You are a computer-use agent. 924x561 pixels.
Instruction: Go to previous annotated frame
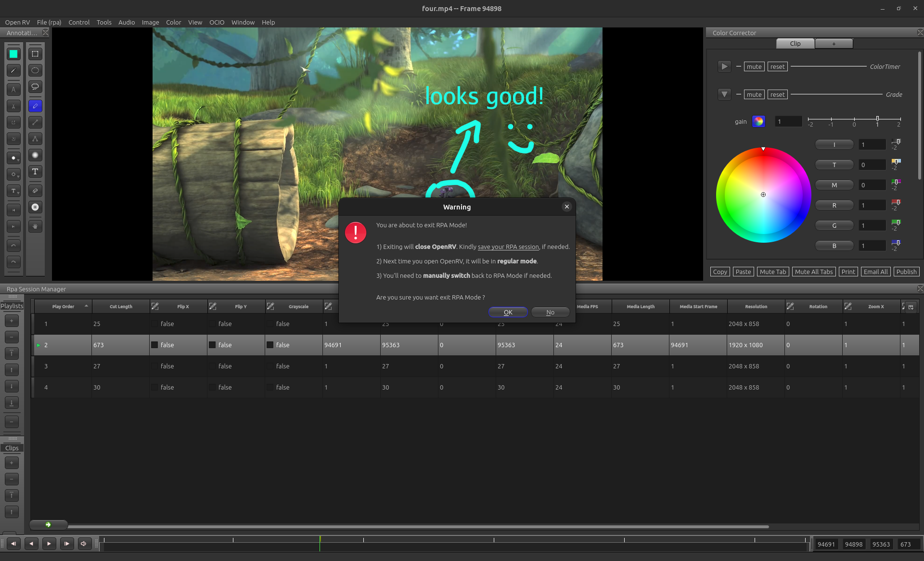[x=13, y=210]
